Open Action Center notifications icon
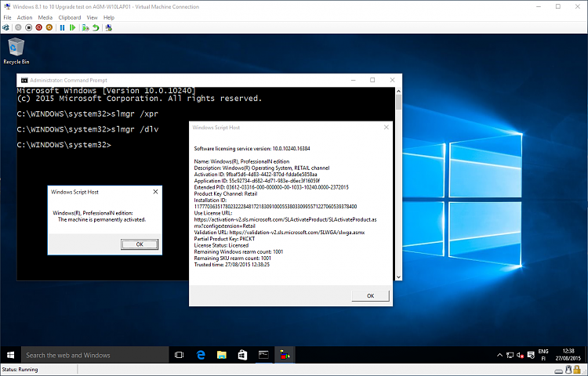 [x=531, y=355]
